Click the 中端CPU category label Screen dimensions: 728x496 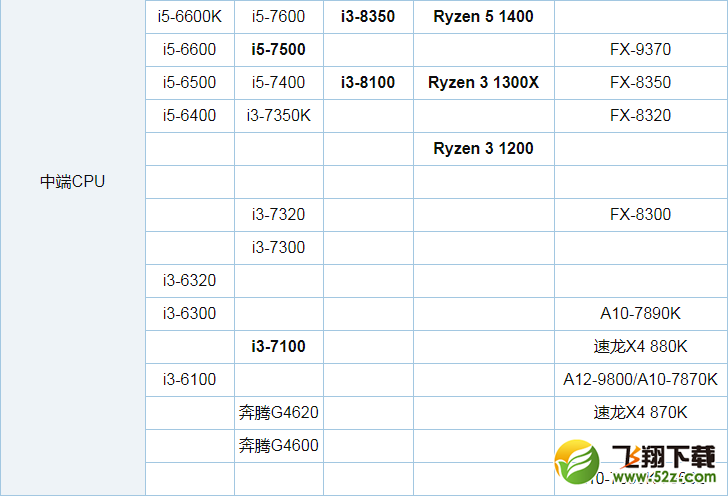click(x=72, y=182)
